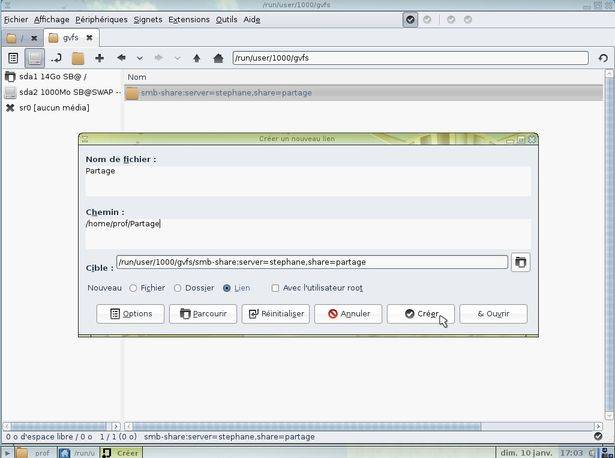615x458 pixels.
Task: Toggle the devices side panel icon
Action: (35, 58)
